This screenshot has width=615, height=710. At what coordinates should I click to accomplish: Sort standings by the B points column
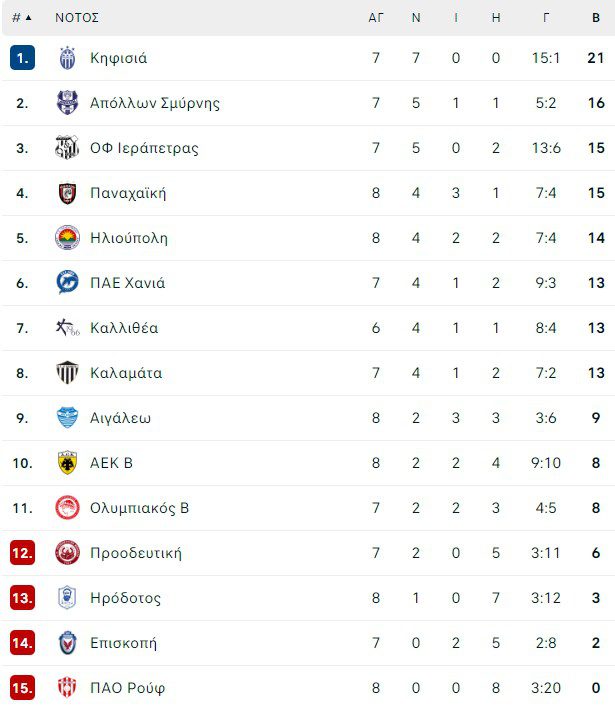[596, 18]
